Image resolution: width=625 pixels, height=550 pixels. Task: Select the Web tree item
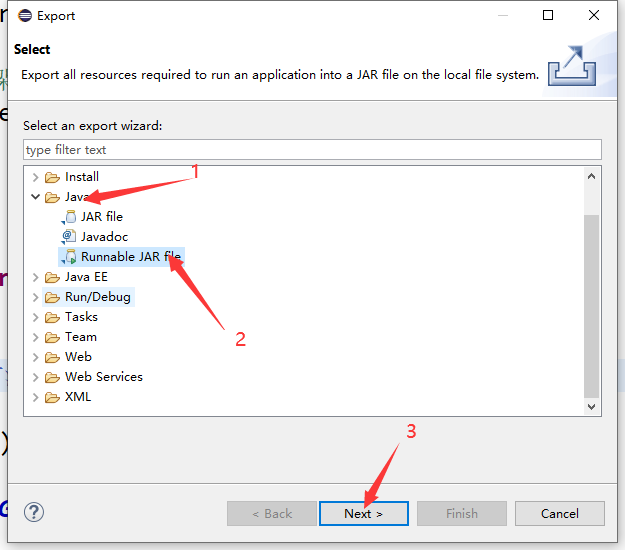(78, 357)
